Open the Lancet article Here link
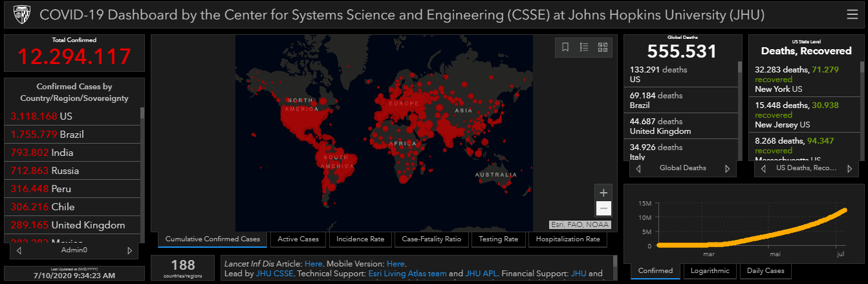The image size is (868, 284). coord(313,264)
